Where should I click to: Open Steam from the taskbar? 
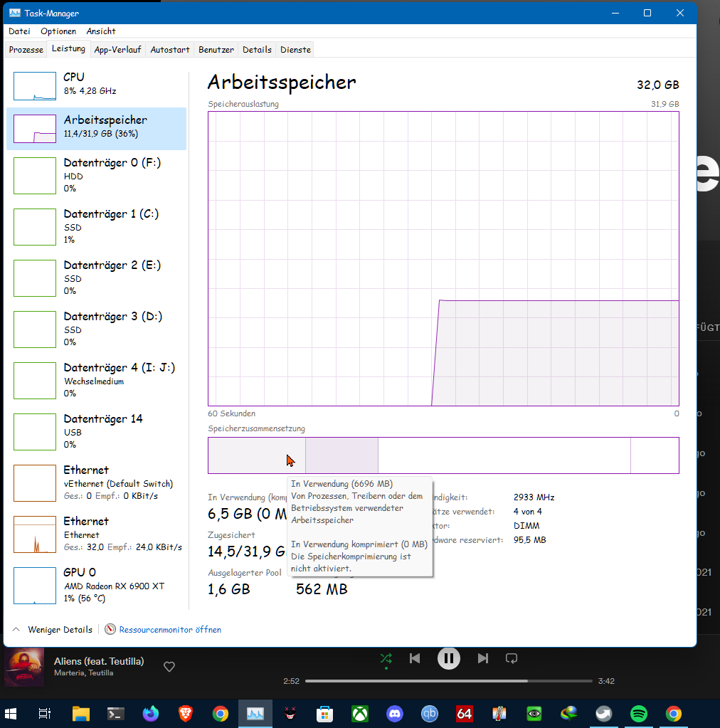coord(604,714)
